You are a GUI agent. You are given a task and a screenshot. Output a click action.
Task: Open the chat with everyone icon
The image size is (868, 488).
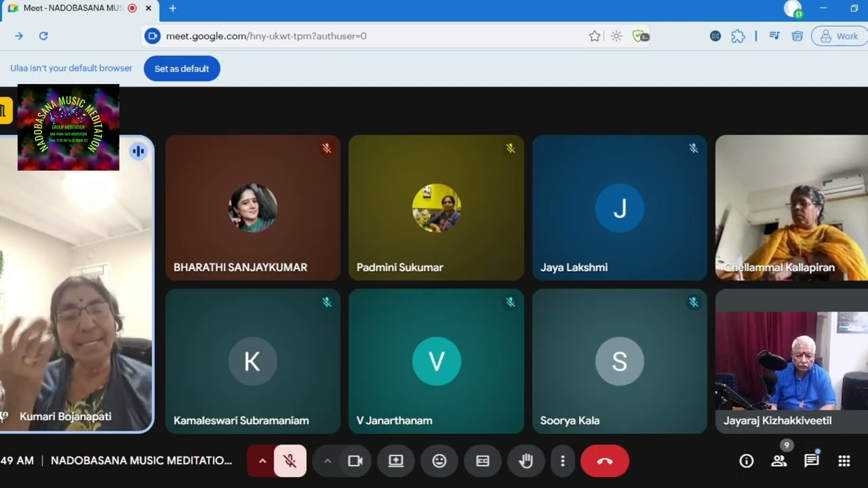812,461
